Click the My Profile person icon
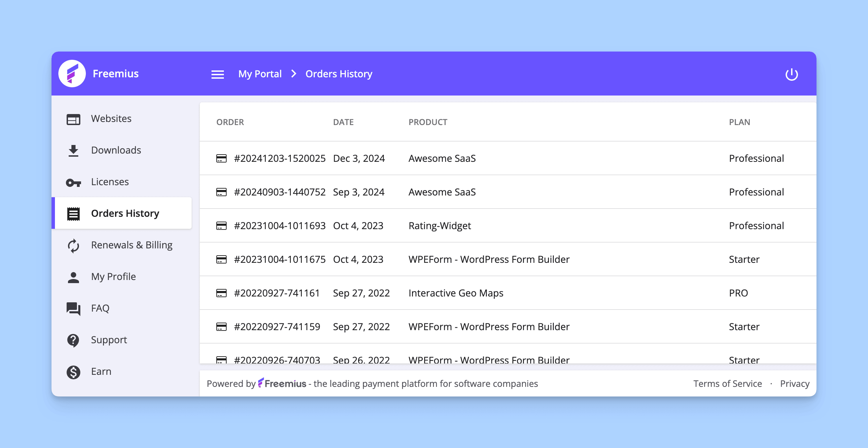The height and width of the screenshot is (448, 868). pyautogui.click(x=73, y=277)
